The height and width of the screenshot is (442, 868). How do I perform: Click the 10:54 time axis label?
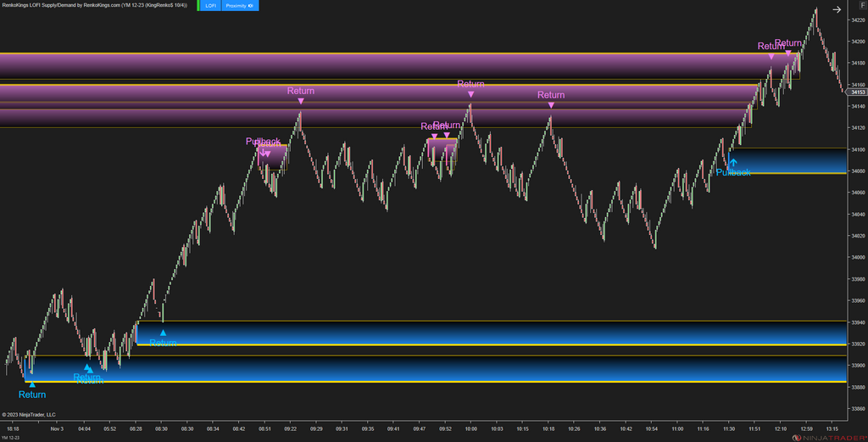point(652,428)
